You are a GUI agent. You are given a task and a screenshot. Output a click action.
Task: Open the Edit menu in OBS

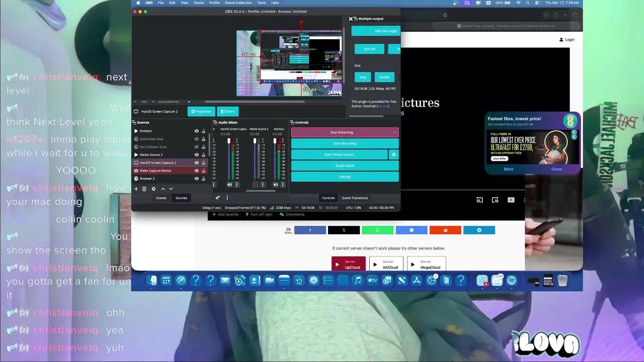[172, 3]
